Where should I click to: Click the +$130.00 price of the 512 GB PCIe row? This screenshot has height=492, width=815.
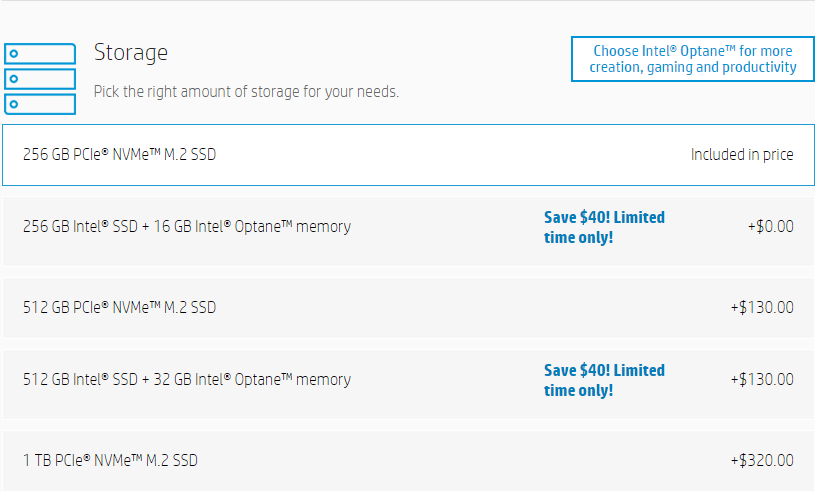pyautogui.click(x=762, y=308)
